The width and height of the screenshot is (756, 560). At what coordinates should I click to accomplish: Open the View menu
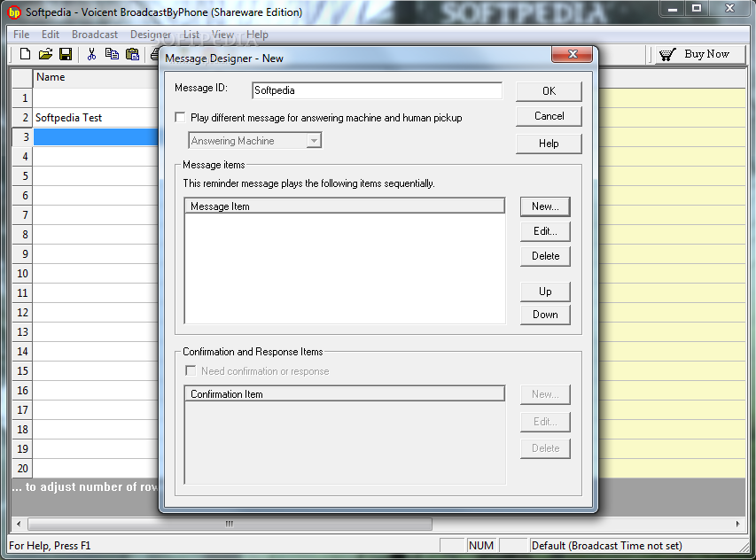pos(222,35)
